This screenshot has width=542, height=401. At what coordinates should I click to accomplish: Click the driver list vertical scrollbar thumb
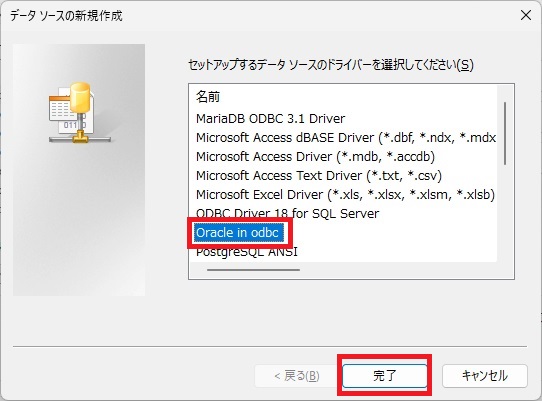pos(505,133)
